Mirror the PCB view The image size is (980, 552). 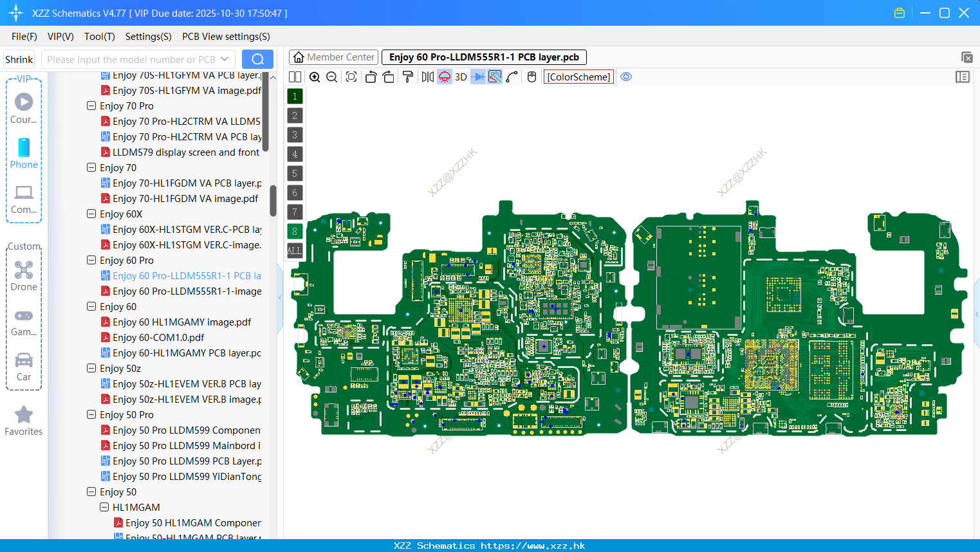[x=428, y=77]
